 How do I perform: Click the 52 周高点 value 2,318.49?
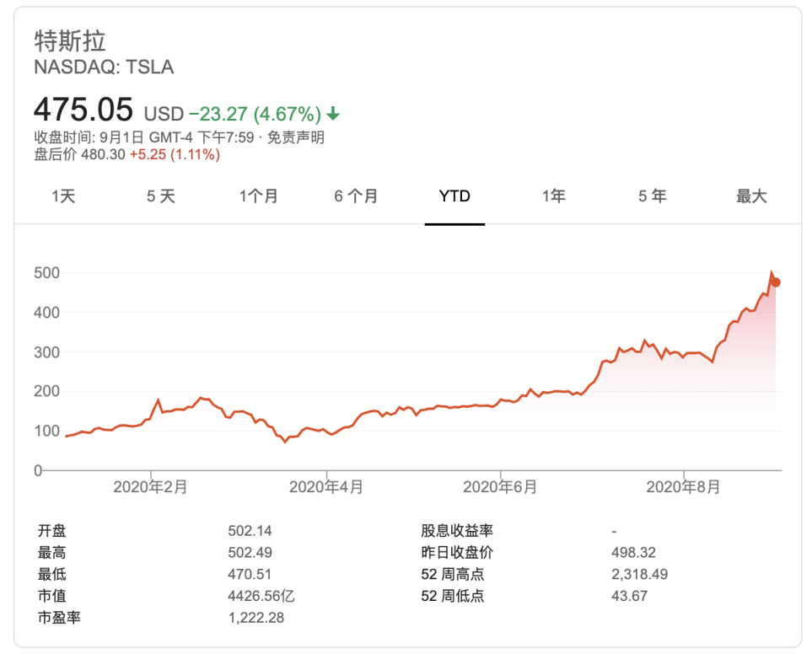[x=639, y=574]
